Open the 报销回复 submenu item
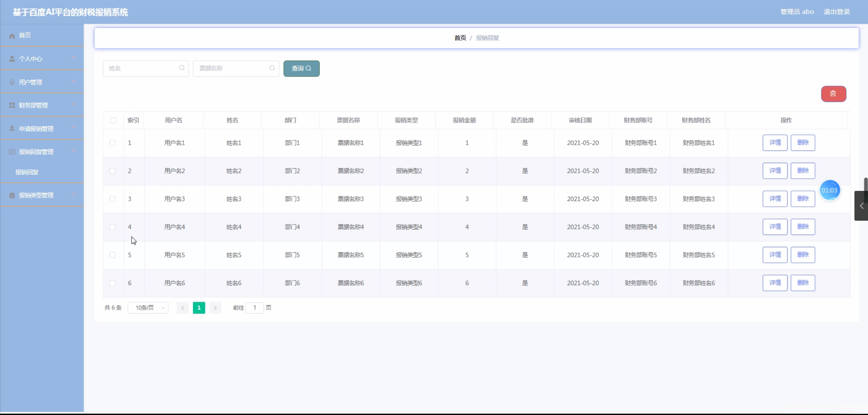Viewport: 868px width, 415px height. point(27,172)
